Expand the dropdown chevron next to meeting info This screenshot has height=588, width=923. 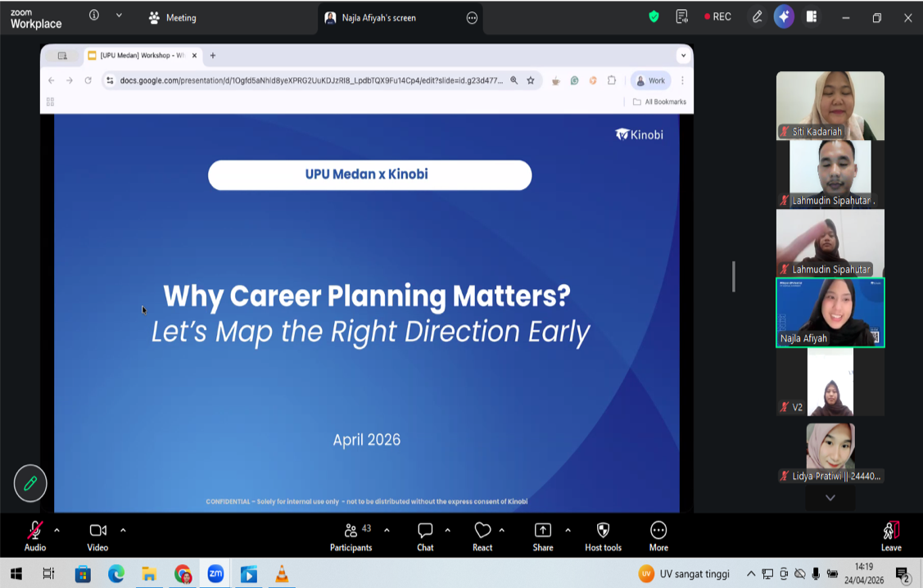pos(119,16)
